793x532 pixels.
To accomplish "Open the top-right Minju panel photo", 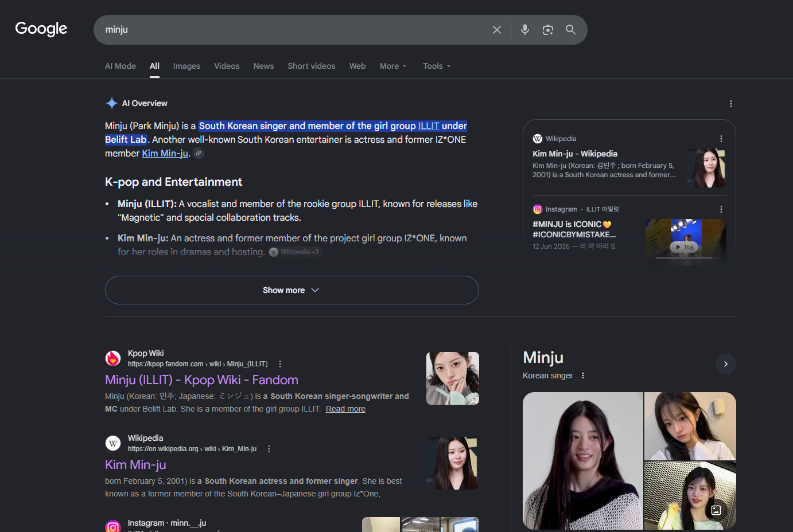I will [690, 426].
